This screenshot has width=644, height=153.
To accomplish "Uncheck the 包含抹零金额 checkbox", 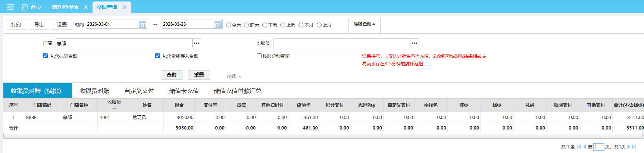I will [45, 56].
